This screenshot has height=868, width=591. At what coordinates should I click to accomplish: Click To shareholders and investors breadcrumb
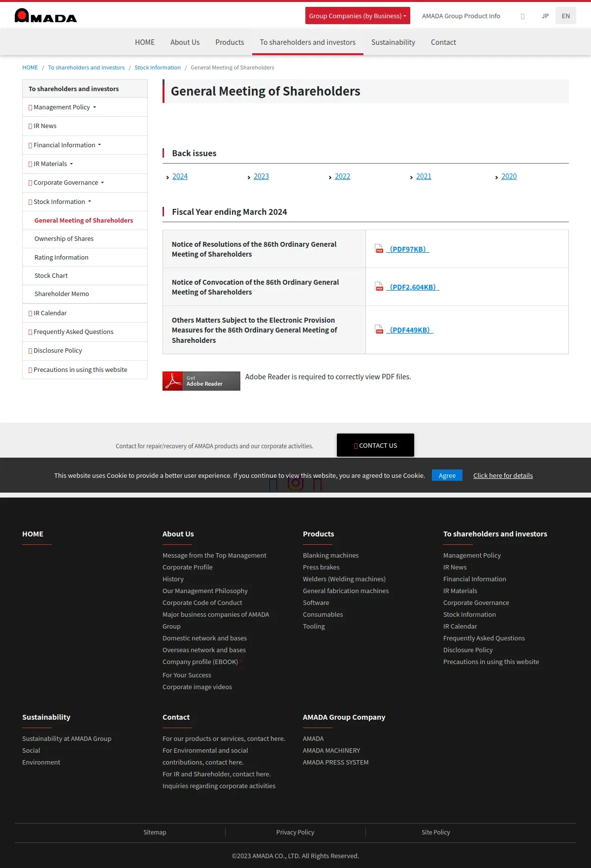pos(86,67)
